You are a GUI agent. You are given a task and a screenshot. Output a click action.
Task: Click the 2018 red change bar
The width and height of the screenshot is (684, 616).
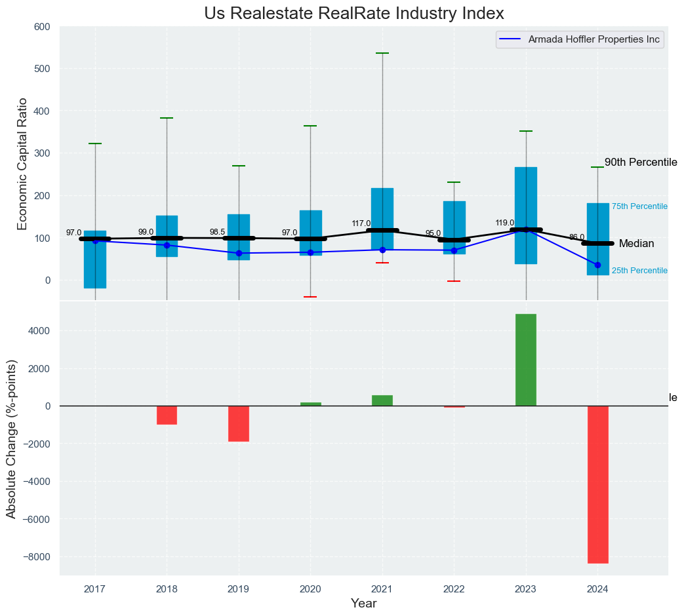point(167,415)
